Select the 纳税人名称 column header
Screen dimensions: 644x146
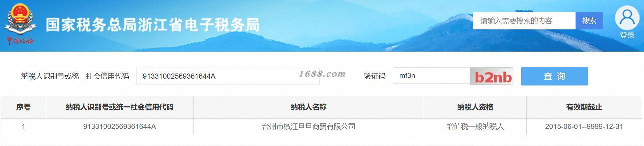pos(308,107)
